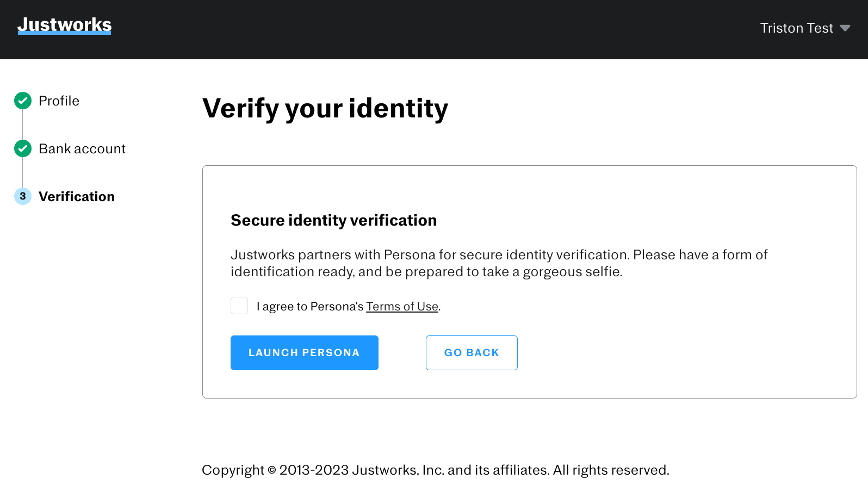The image size is (868, 498).
Task: Click the green checkmark beside Bank account
Action: point(23,148)
